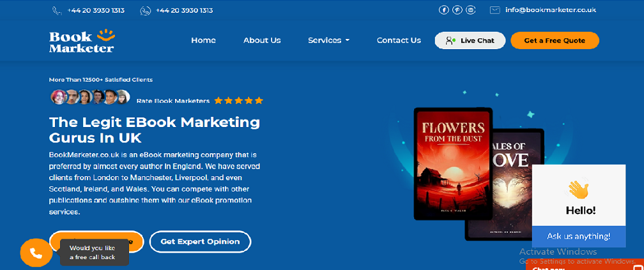644x270 pixels.
Task: Click the info@bookmarketer.co.uk email link
Action: pyautogui.click(x=550, y=10)
